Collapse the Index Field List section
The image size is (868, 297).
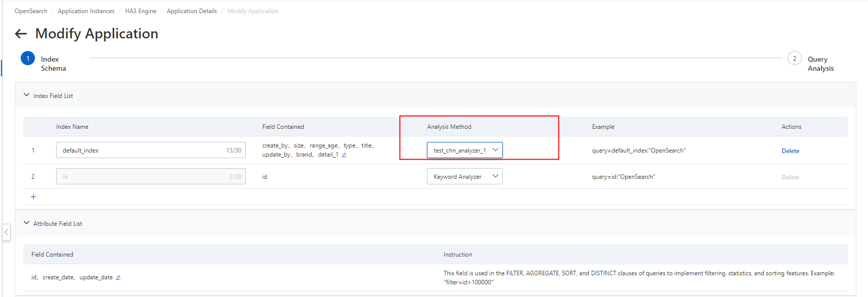tap(26, 95)
